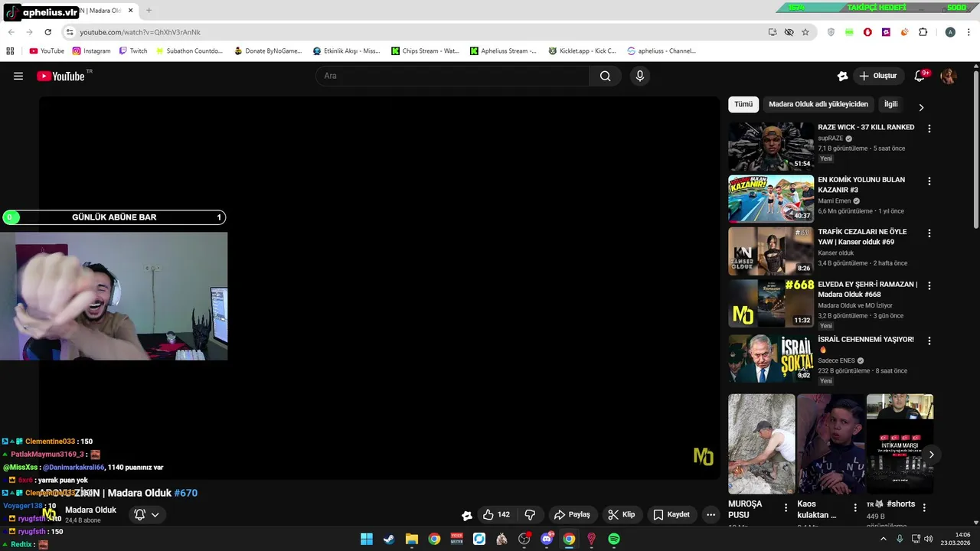Click the sparkle icon next to like
This screenshot has height=551, width=980.
coord(466,515)
